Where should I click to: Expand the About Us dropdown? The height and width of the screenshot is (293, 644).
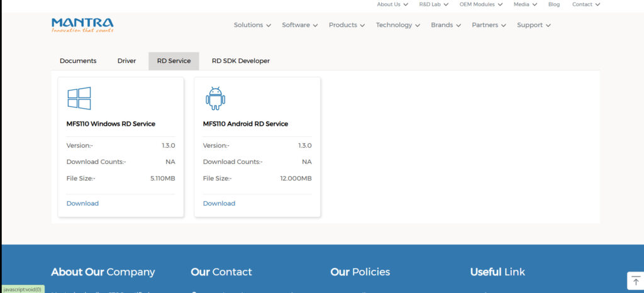[x=392, y=4]
